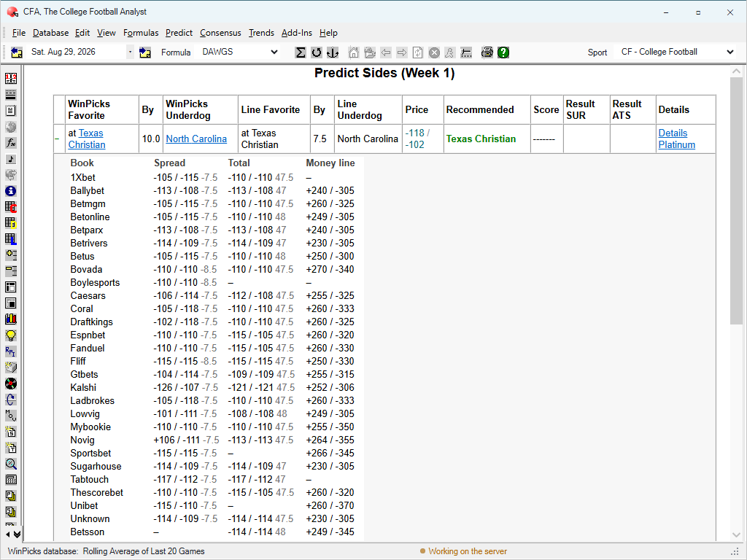The height and width of the screenshot is (560, 747).
Task: Click the circular refresh arrow toolbar icon
Action: coord(317,52)
